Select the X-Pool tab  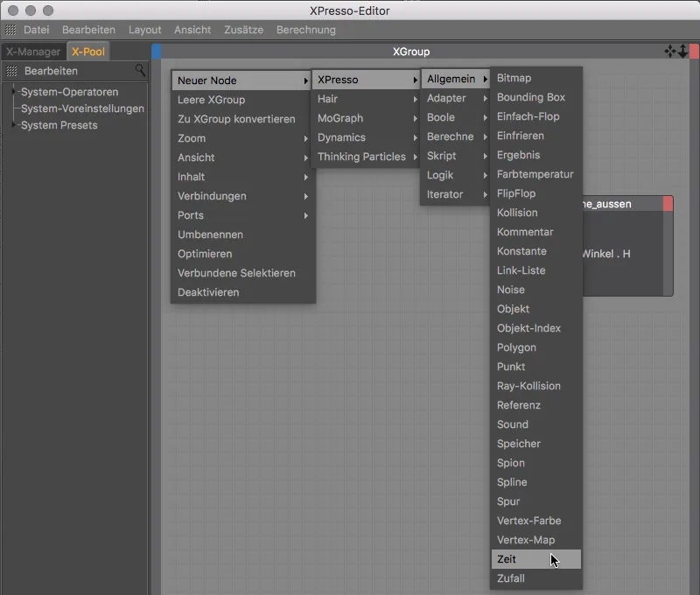(88, 52)
